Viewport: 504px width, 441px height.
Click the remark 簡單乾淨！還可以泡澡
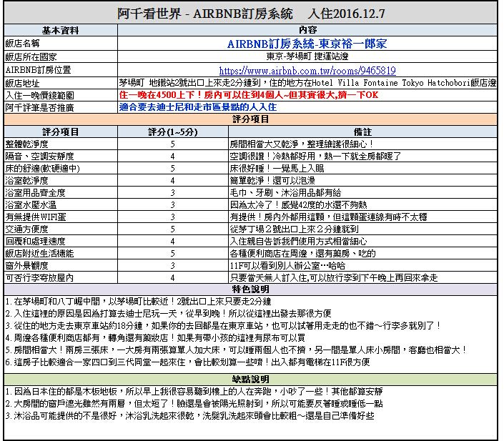[272, 181]
